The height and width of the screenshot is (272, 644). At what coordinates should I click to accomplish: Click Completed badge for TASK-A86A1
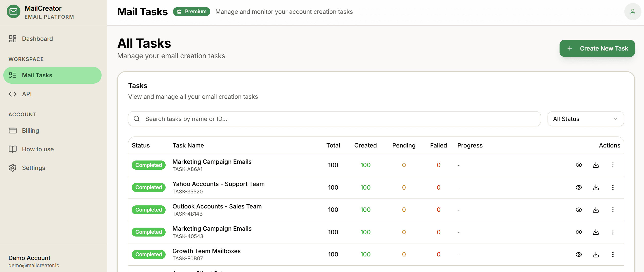pyautogui.click(x=148, y=165)
